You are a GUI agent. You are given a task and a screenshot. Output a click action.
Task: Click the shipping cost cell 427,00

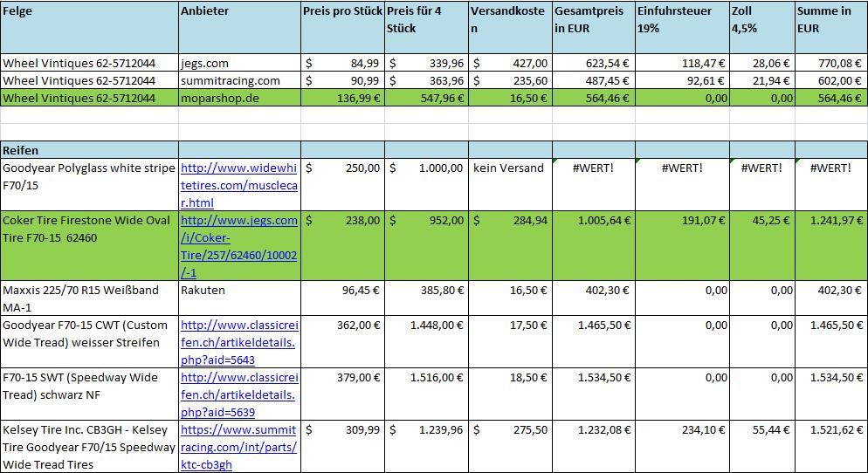click(510, 63)
